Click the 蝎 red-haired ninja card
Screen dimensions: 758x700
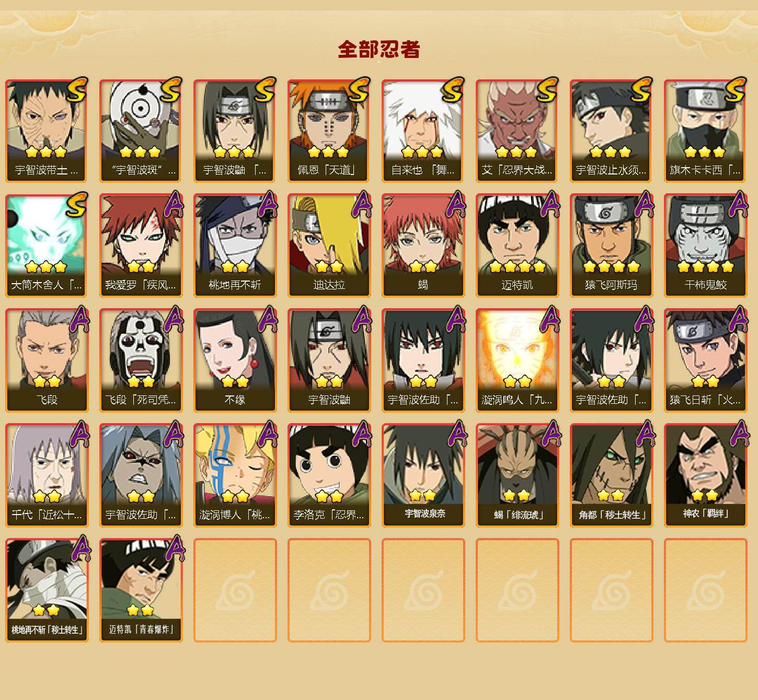[423, 246]
